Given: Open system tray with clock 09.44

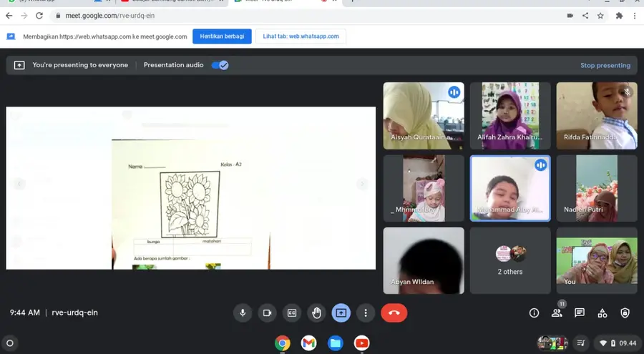Looking at the screenshot, I should [x=618, y=343].
